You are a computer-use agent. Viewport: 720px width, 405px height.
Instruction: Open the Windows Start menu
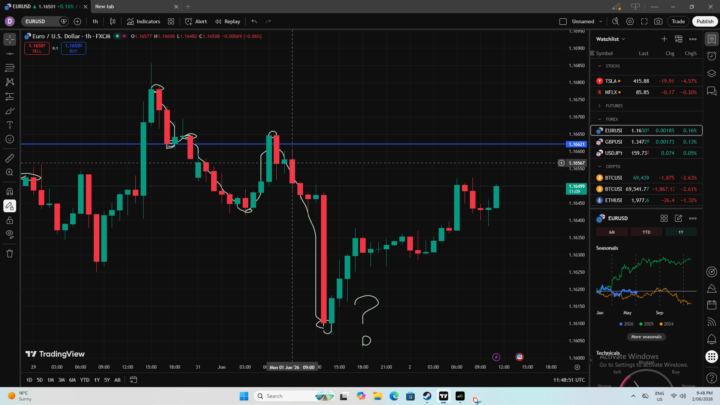(244, 396)
